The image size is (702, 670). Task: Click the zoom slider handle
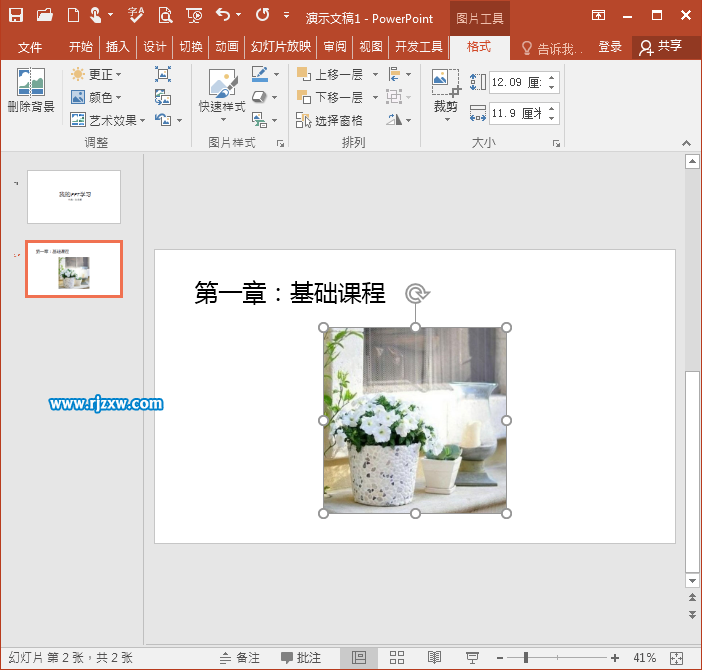(526, 657)
